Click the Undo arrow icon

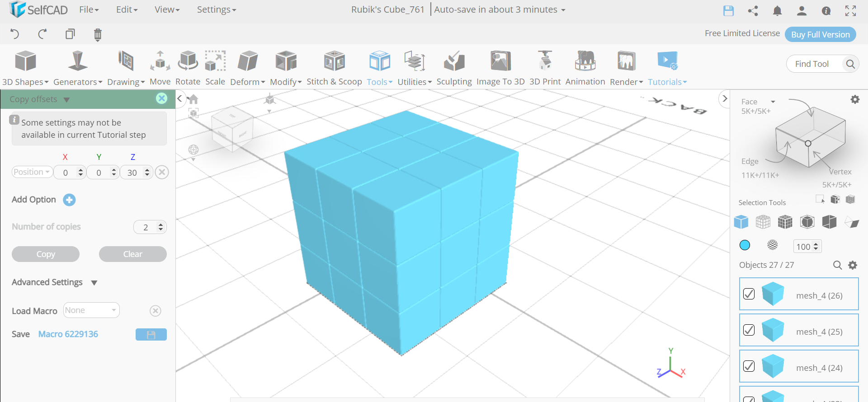click(x=14, y=34)
